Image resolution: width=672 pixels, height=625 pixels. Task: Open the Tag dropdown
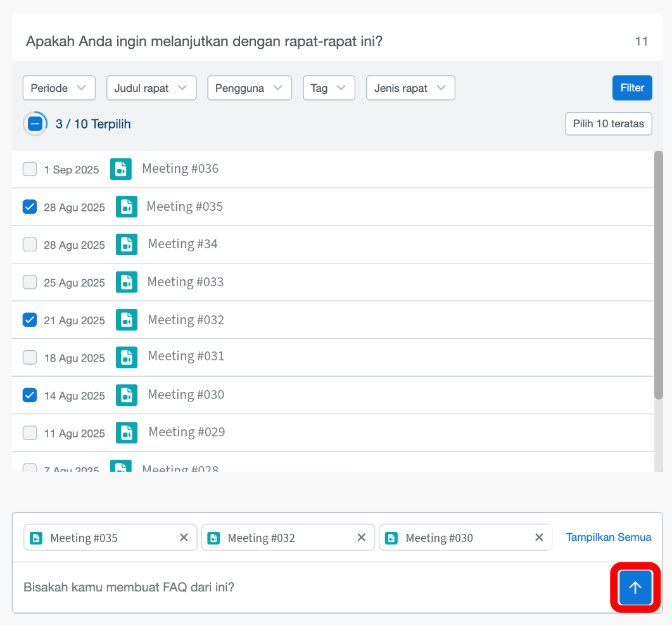tap(329, 88)
